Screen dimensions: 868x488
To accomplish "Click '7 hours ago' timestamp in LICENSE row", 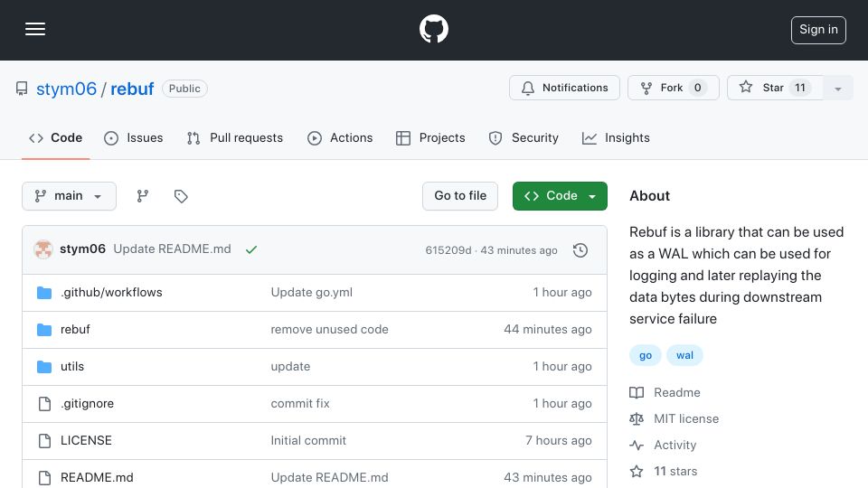I will [558, 440].
